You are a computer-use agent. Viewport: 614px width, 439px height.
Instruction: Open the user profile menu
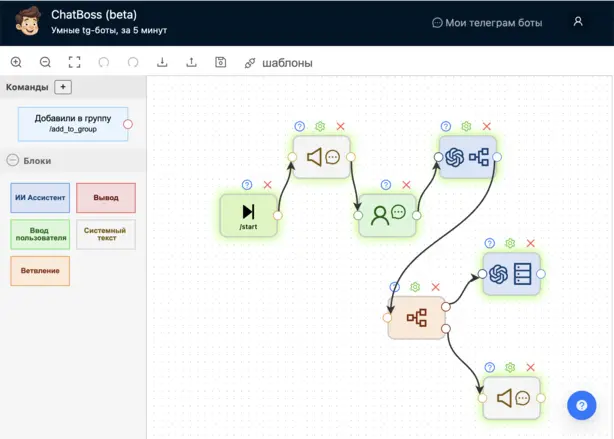578,22
